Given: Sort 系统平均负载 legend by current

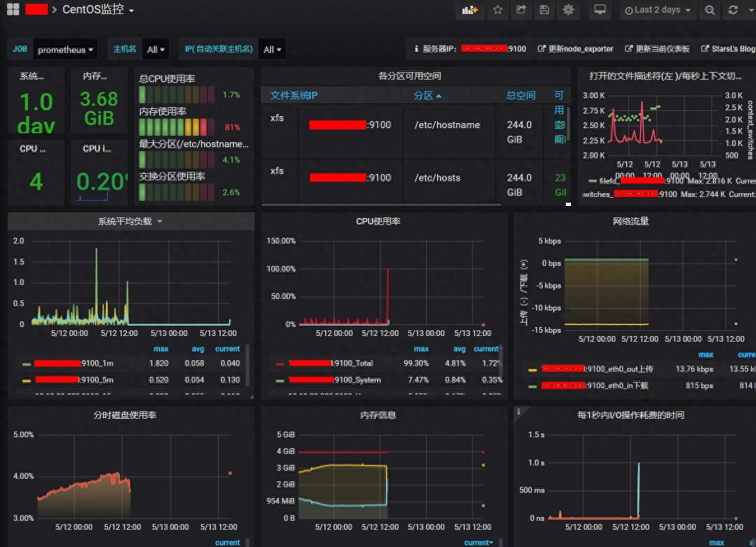Looking at the screenshot, I should [x=227, y=349].
